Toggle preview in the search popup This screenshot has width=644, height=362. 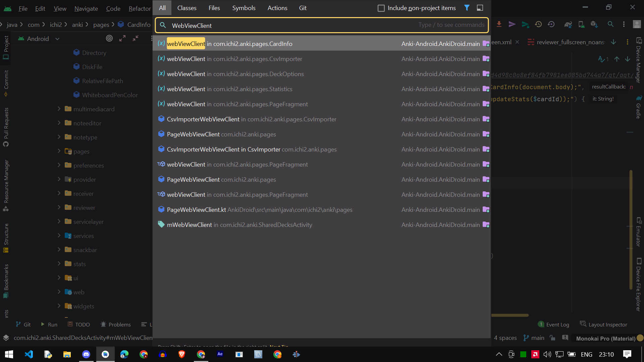(x=480, y=7)
